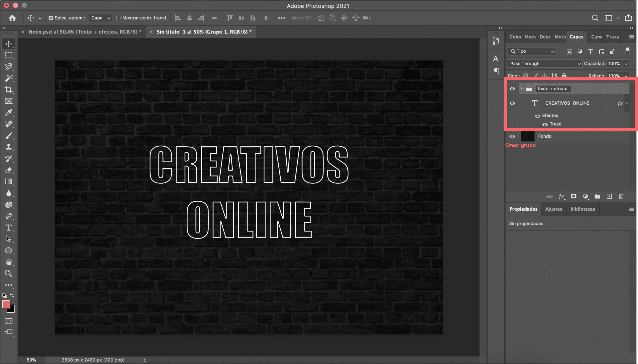Image resolution: width=638 pixels, height=364 pixels.
Task: Expand the Texto + efecto group
Action: [x=522, y=88]
